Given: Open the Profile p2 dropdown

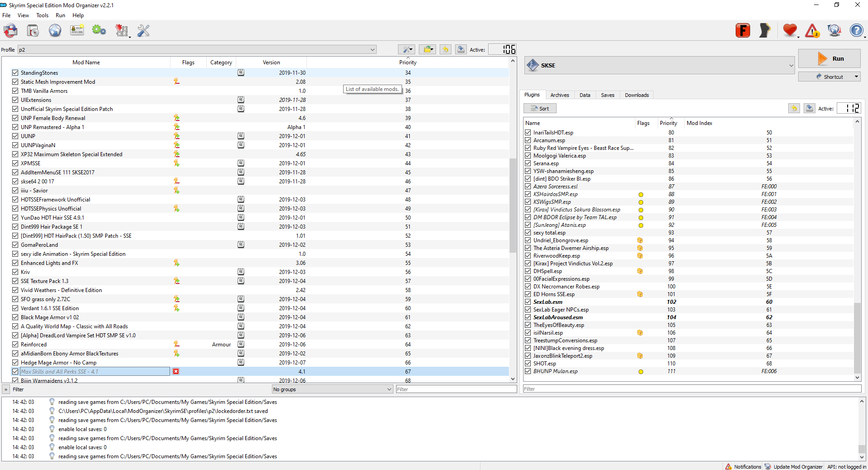Looking at the screenshot, I should coord(197,50).
